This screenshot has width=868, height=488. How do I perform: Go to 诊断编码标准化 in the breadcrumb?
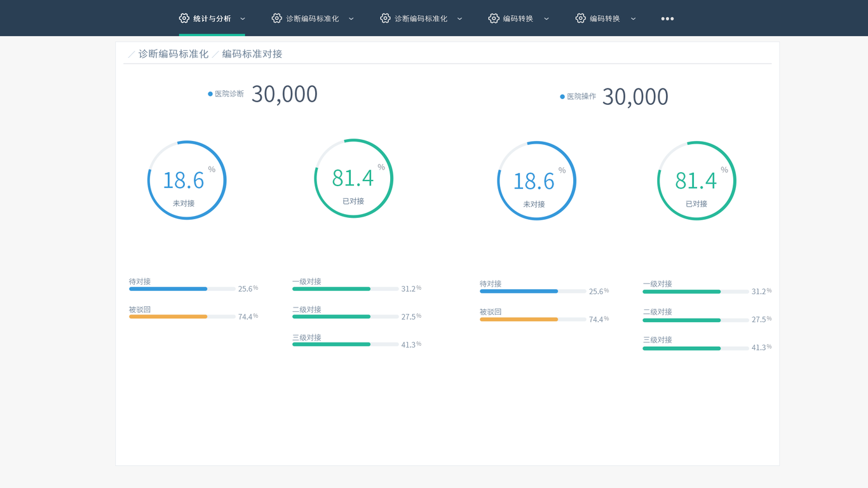point(173,54)
